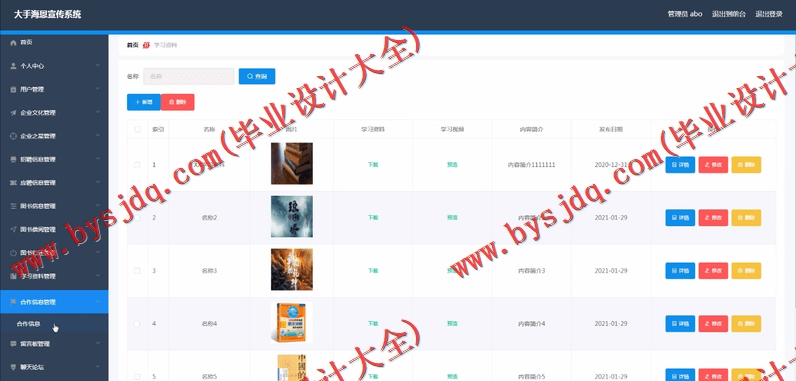Open the orange book cover thumbnail, row 名称4
This screenshot has width=796, height=381.
(291, 323)
